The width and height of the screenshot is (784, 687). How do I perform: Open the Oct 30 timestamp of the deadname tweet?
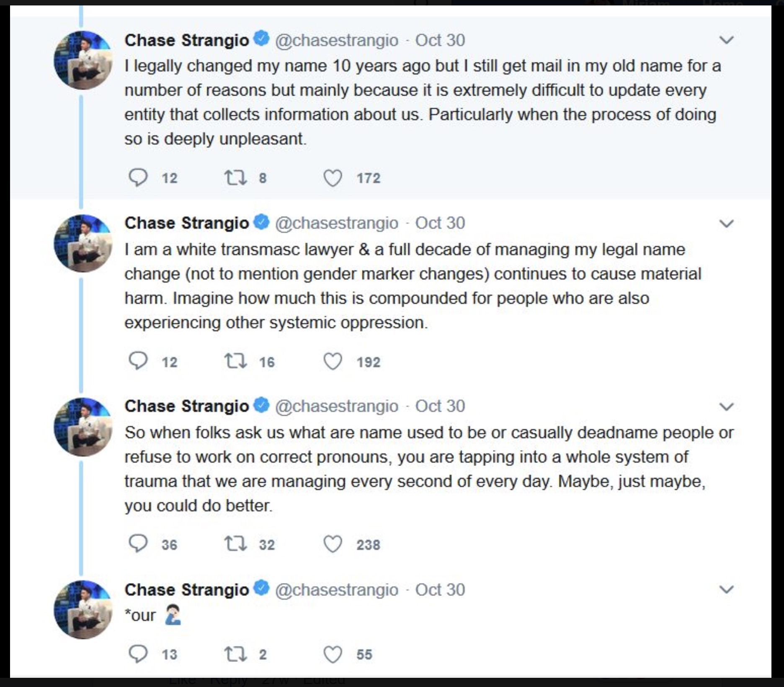[440, 406]
